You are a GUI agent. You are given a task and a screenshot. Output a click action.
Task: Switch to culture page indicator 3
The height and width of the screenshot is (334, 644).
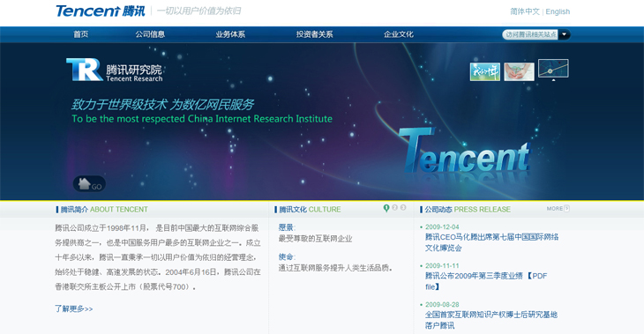(x=403, y=208)
